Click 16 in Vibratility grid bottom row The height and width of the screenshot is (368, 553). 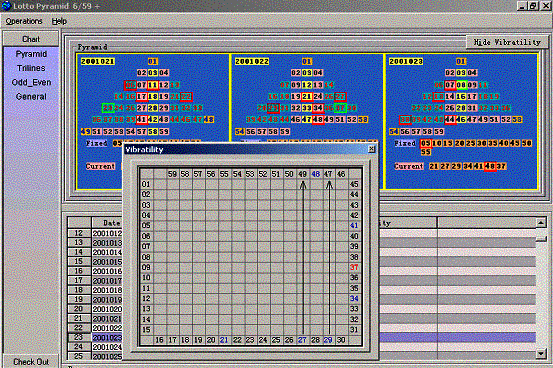pos(159,340)
